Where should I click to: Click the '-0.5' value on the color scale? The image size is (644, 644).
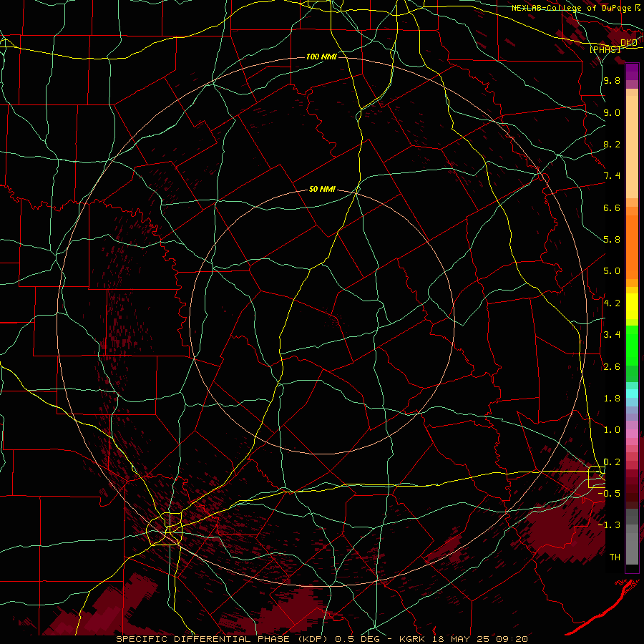tap(610, 494)
